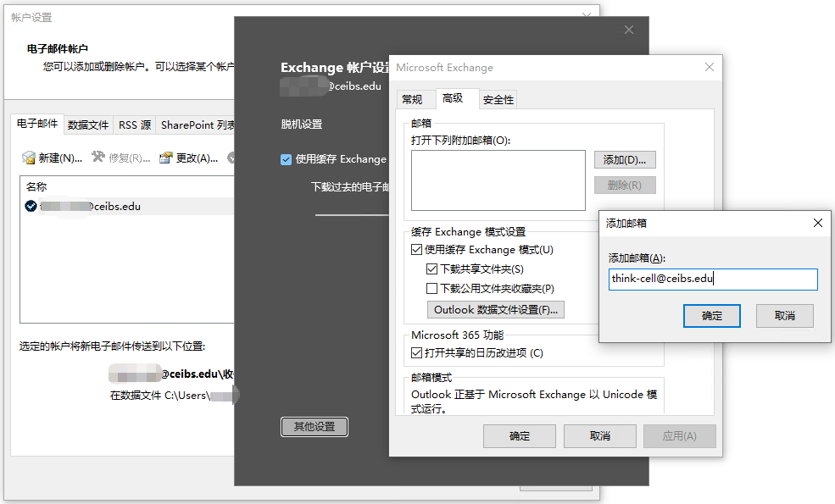The height and width of the screenshot is (504, 835).
Task: Click 取消 in the 添加邮箱 dialog
Action: click(784, 316)
